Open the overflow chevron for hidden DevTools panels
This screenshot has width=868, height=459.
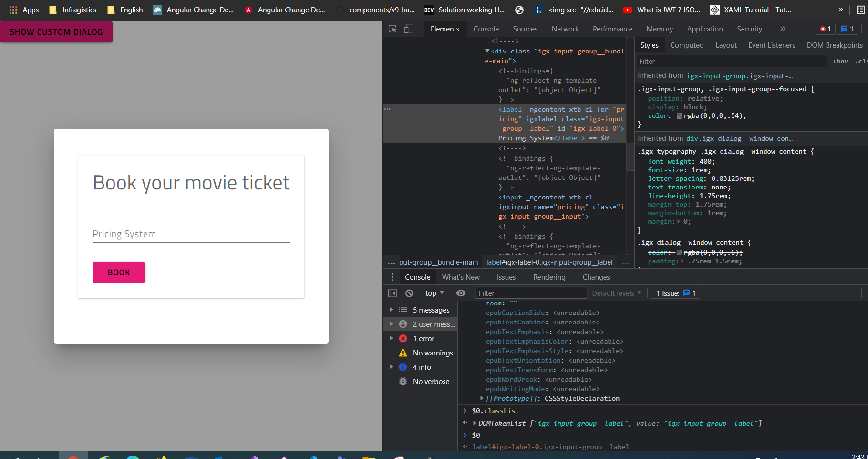(x=782, y=29)
